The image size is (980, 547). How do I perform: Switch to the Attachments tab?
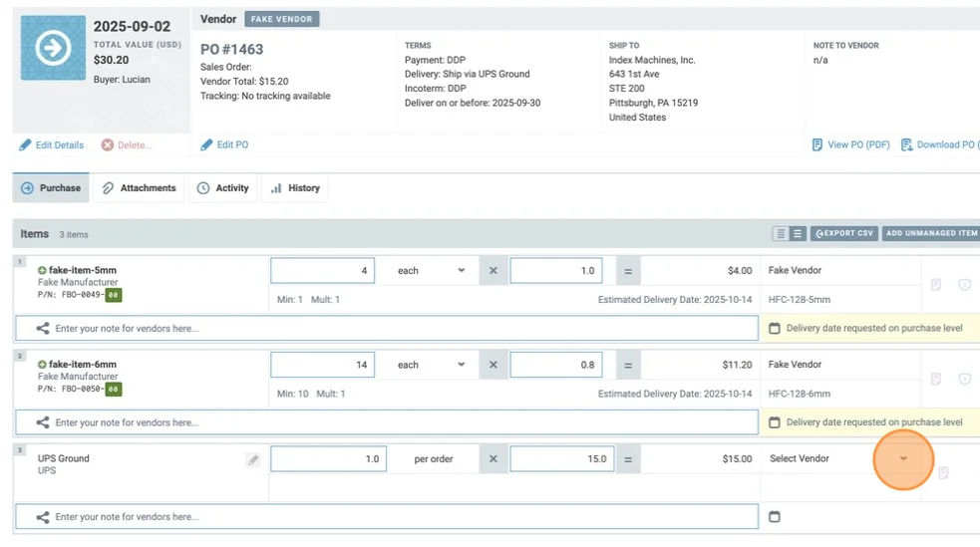(x=139, y=188)
